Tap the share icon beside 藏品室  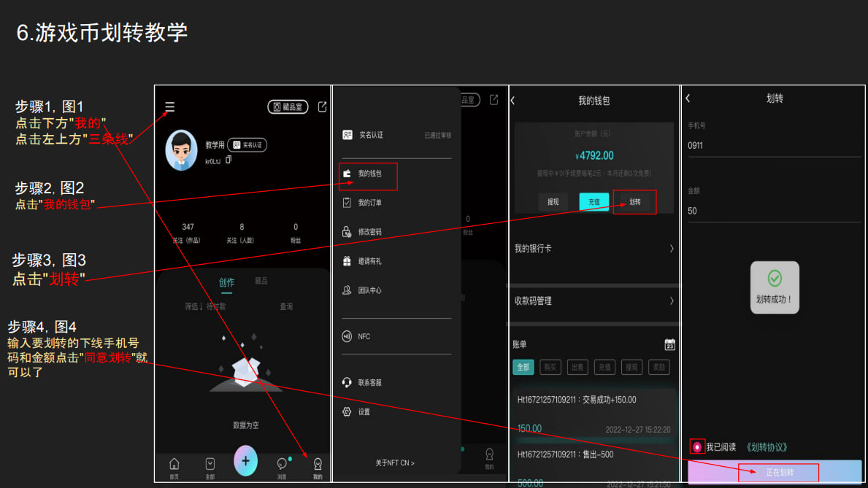[322, 106]
